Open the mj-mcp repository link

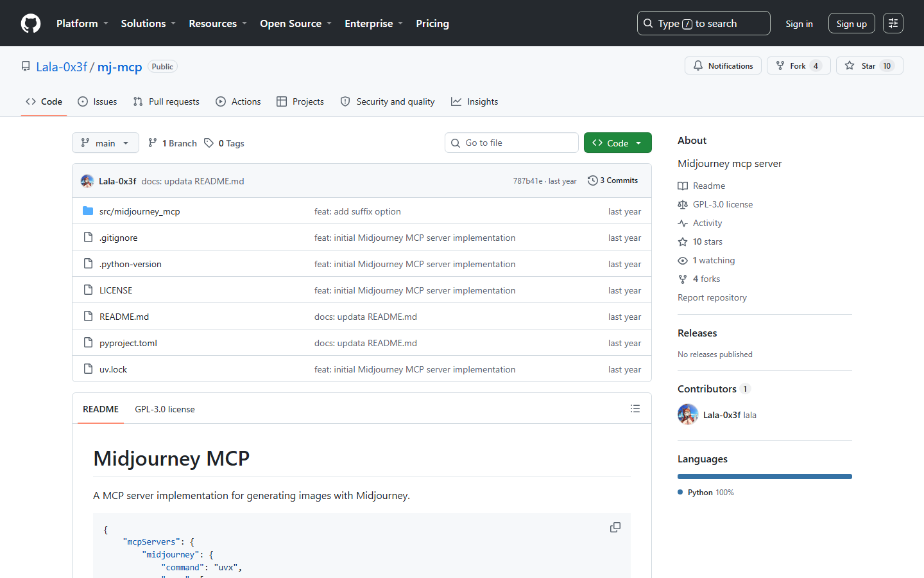click(119, 67)
